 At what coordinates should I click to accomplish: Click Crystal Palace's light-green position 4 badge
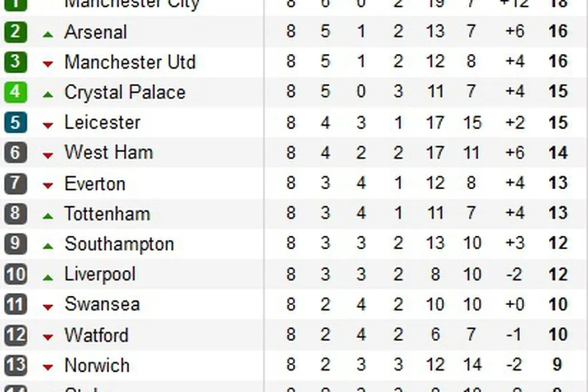15,92
